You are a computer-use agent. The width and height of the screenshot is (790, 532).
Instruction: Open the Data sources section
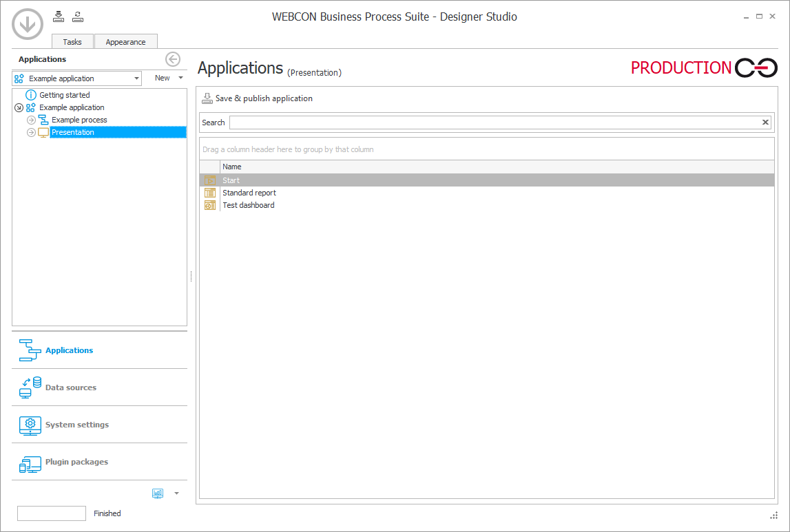(99, 387)
